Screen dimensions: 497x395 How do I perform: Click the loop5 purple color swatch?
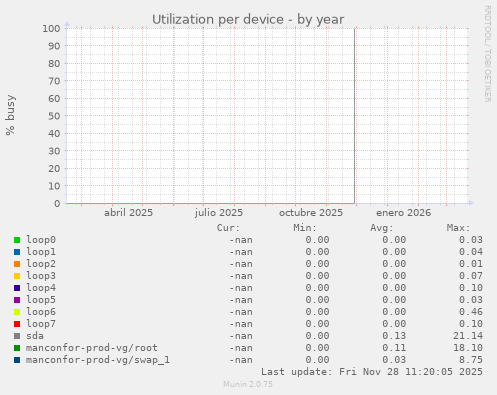17,300
